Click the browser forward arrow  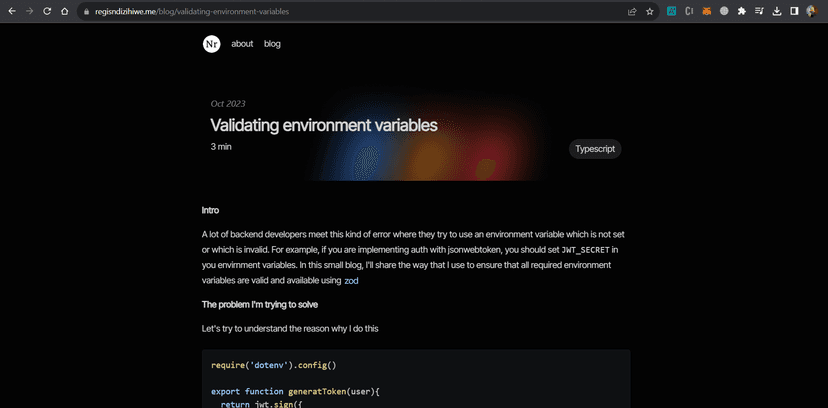[x=28, y=12]
